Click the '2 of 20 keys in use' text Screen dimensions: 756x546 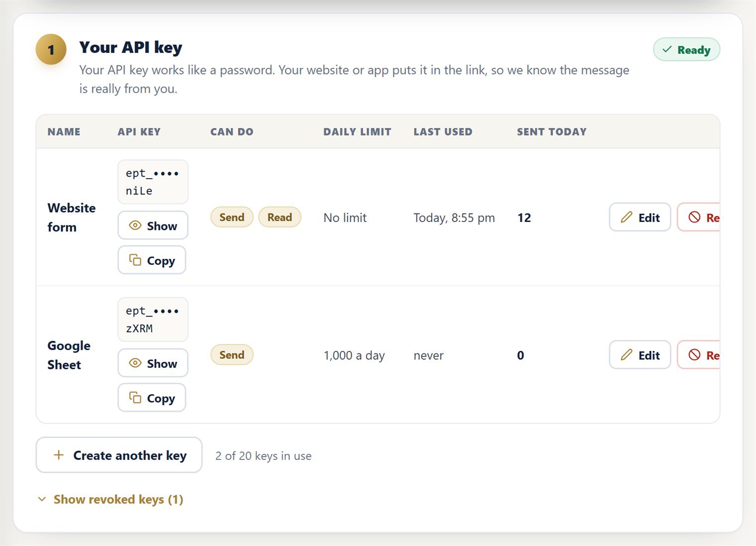coord(264,456)
